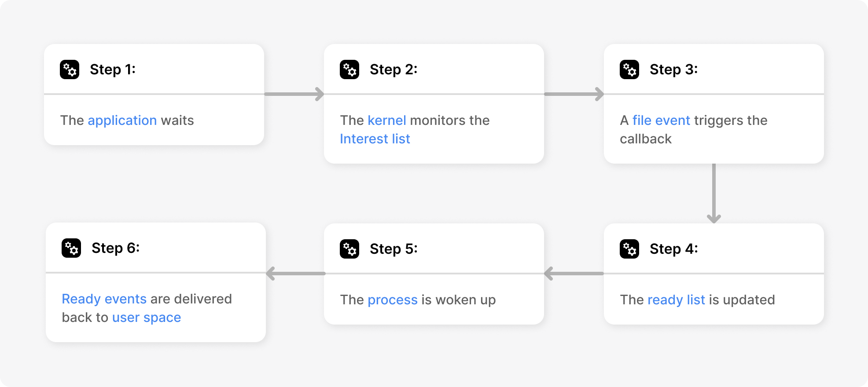Click the gear icon beside Step 5

(349, 249)
